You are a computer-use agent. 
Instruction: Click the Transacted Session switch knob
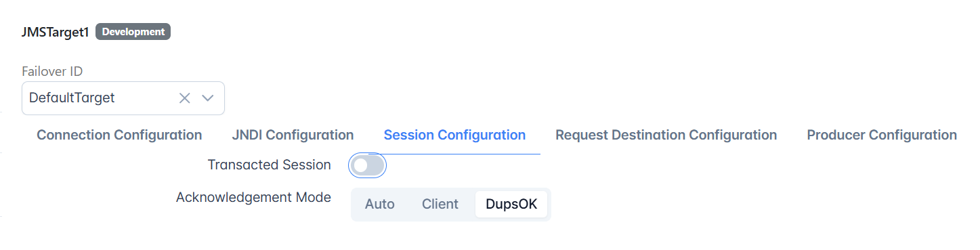click(361, 165)
